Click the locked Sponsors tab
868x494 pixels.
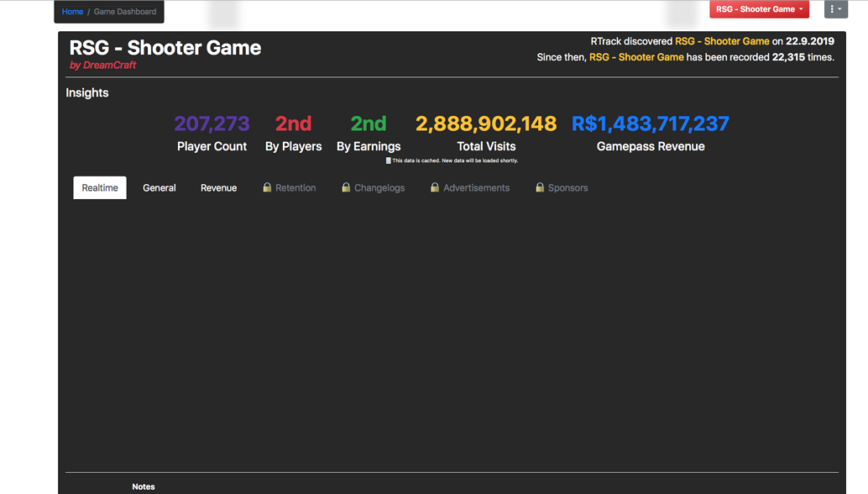561,187
